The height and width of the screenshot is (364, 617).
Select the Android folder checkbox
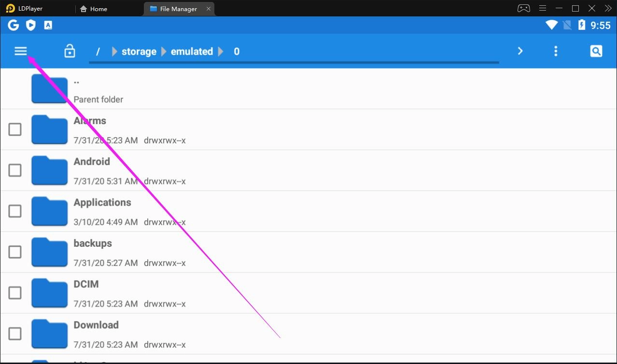[15, 170]
